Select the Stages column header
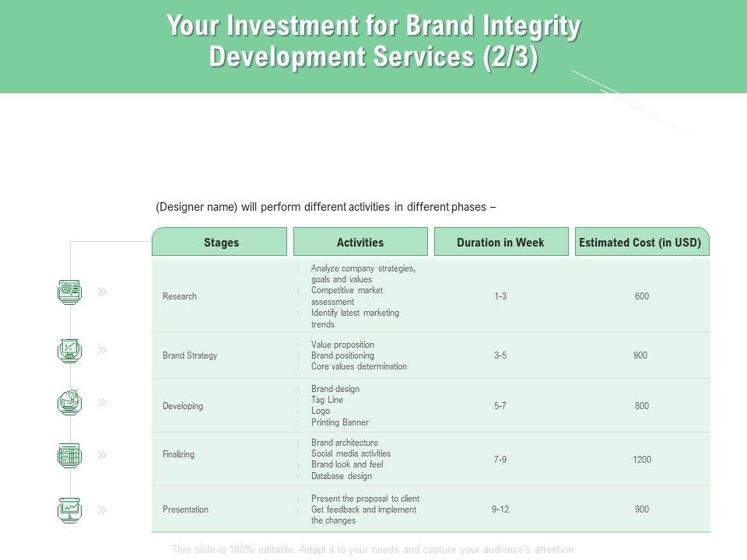This screenshot has width=747, height=560. coord(221,243)
